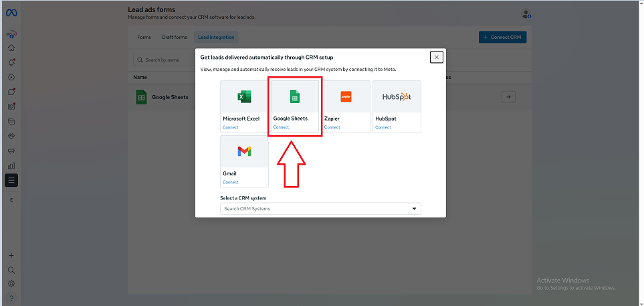This screenshot has width=644, height=306.
Task: Open the megaphone Ads icon in sidebar
Action: pos(11,151)
